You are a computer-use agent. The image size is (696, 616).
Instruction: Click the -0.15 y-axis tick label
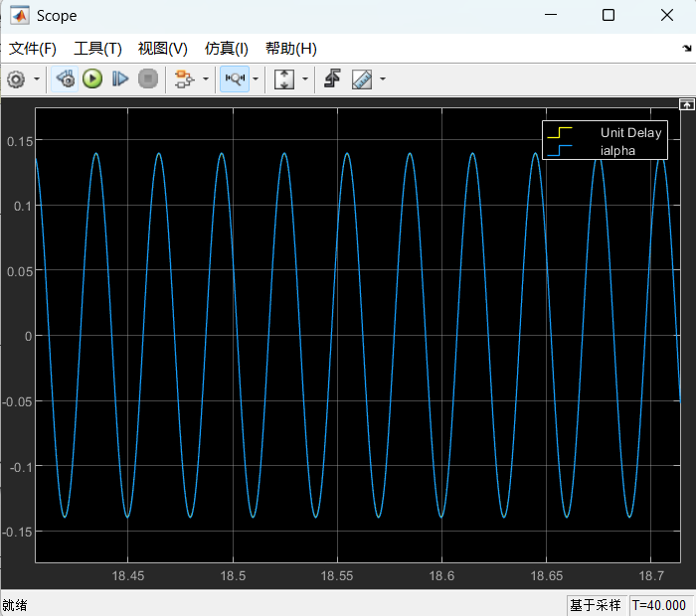pyautogui.click(x=18, y=533)
